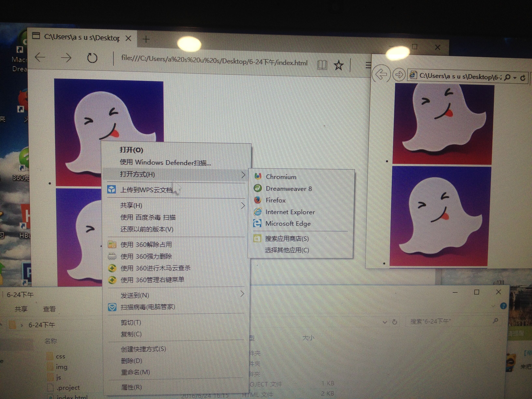
Task: Click IE address bar search magnifier
Action: (x=507, y=77)
